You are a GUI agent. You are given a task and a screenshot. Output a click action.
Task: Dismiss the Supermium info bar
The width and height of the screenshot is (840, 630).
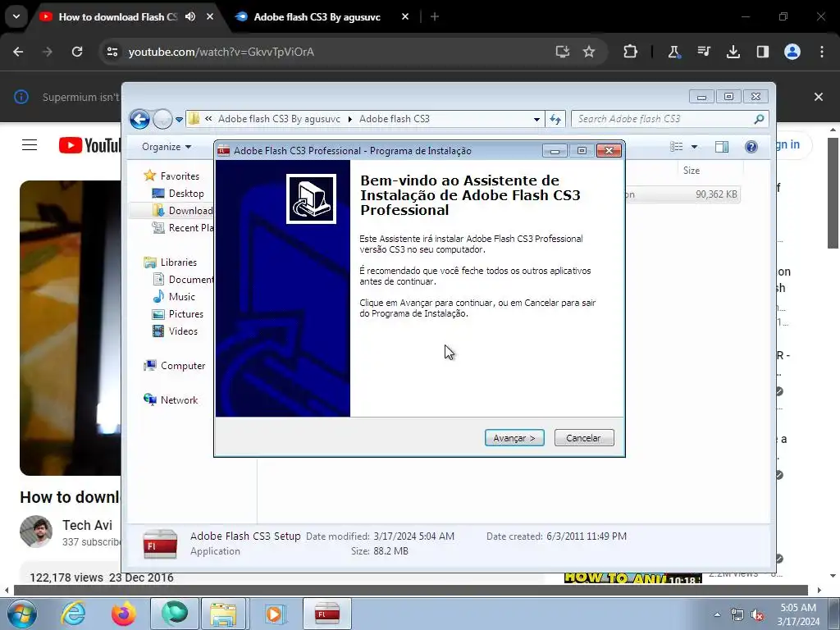tap(819, 97)
